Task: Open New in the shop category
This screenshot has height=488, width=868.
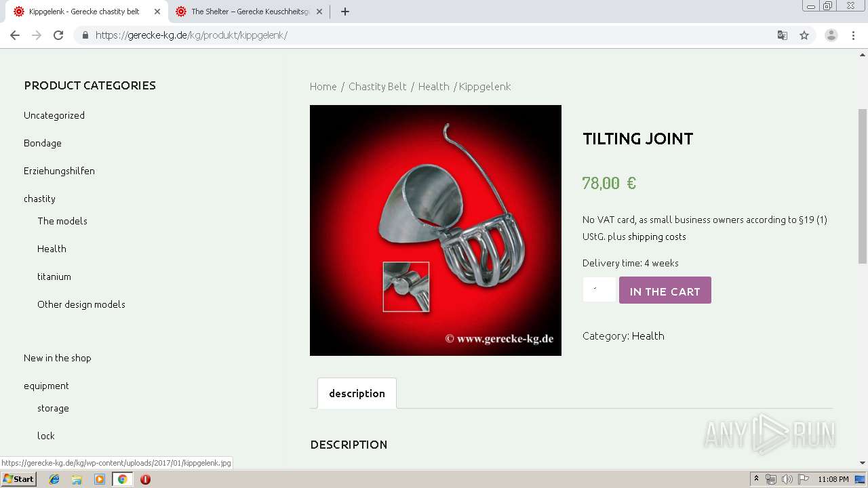Action: click(x=57, y=358)
